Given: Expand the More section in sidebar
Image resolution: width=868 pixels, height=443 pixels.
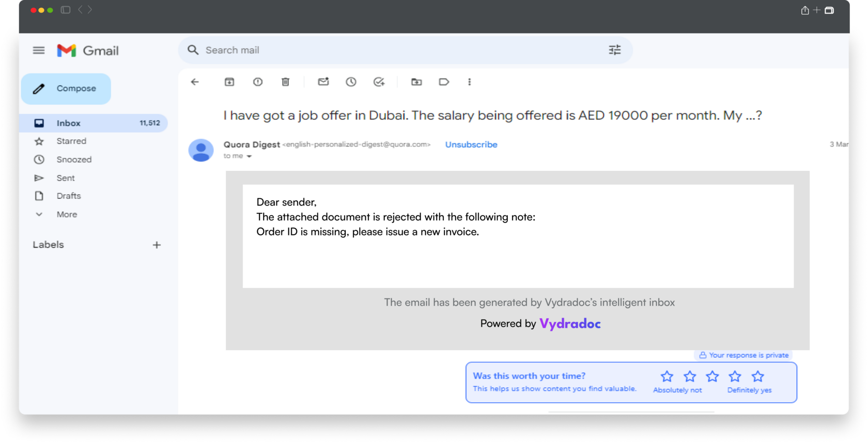Looking at the screenshot, I should tap(67, 214).
